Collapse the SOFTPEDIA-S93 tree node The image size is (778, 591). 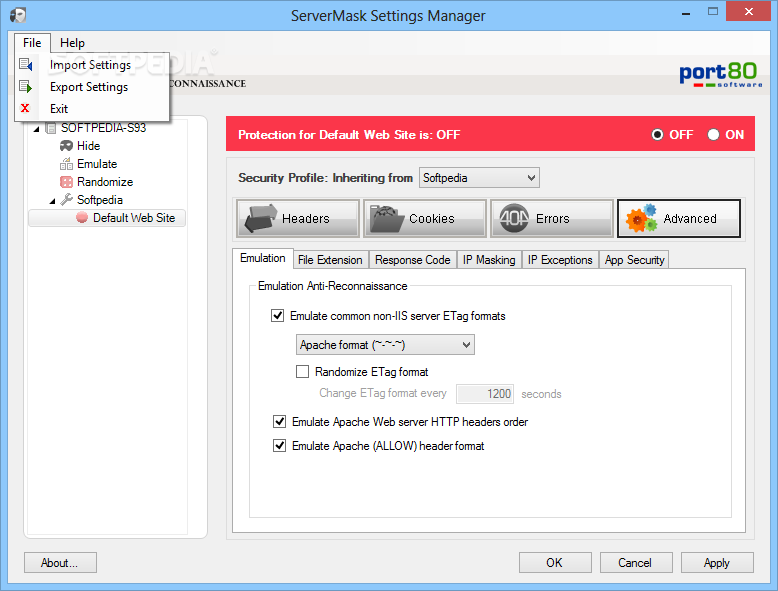36,129
